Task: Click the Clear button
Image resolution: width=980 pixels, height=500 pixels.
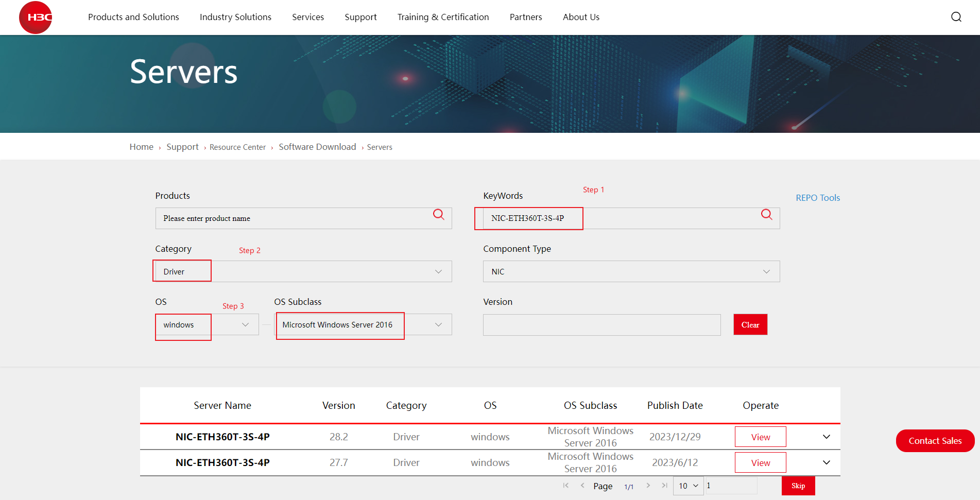Action: click(750, 324)
